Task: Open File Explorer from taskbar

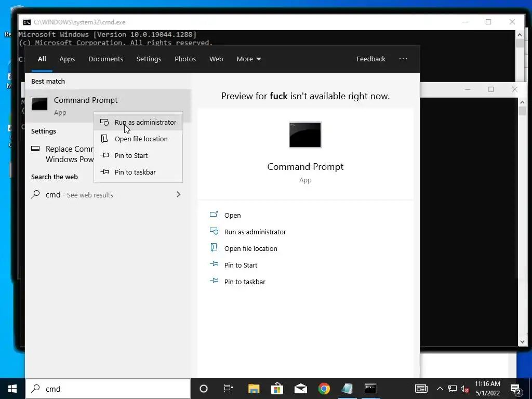Action: [254, 389]
